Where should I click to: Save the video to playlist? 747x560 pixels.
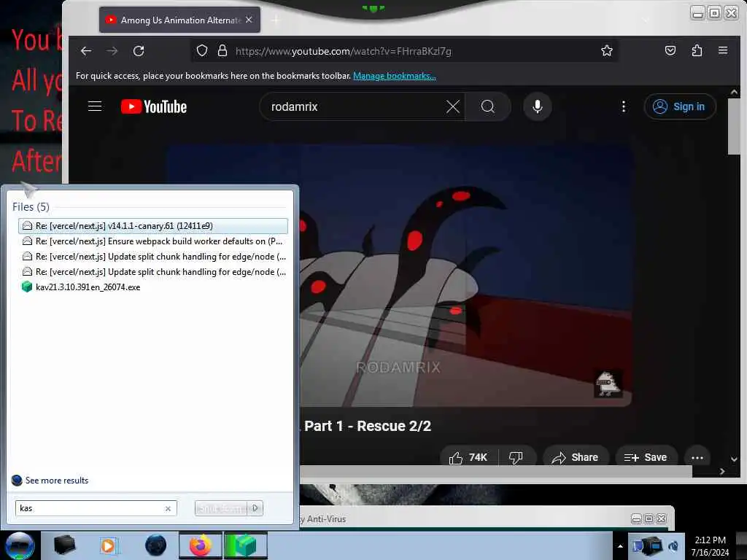click(x=646, y=458)
